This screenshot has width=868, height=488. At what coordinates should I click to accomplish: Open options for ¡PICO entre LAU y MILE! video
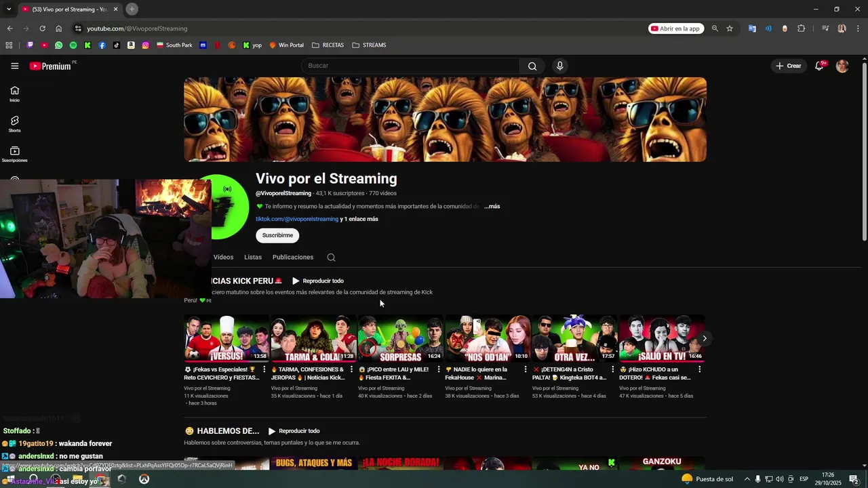coord(439,370)
